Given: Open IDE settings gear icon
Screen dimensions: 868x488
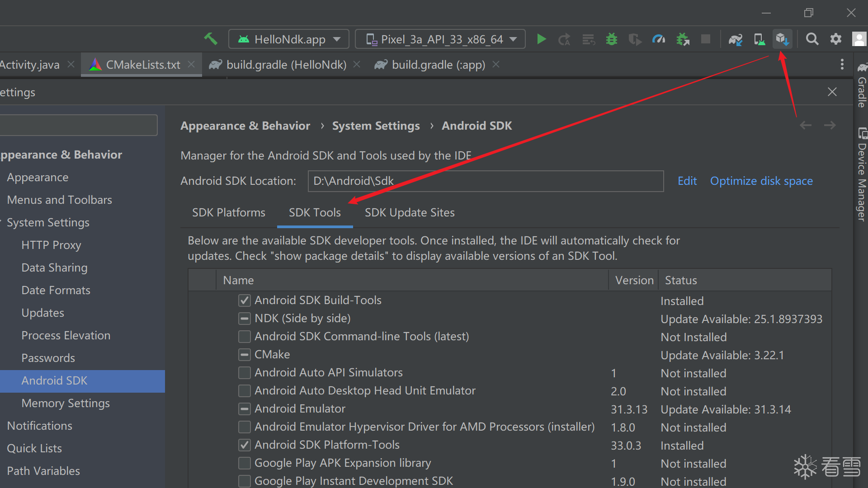Looking at the screenshot, I should click(836, 39).
